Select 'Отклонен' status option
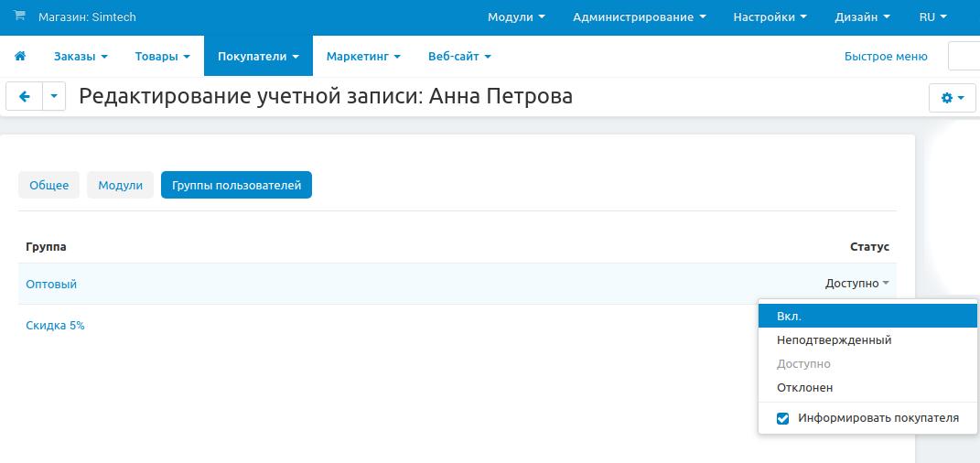Screen dimensions: 980x463 804,387
